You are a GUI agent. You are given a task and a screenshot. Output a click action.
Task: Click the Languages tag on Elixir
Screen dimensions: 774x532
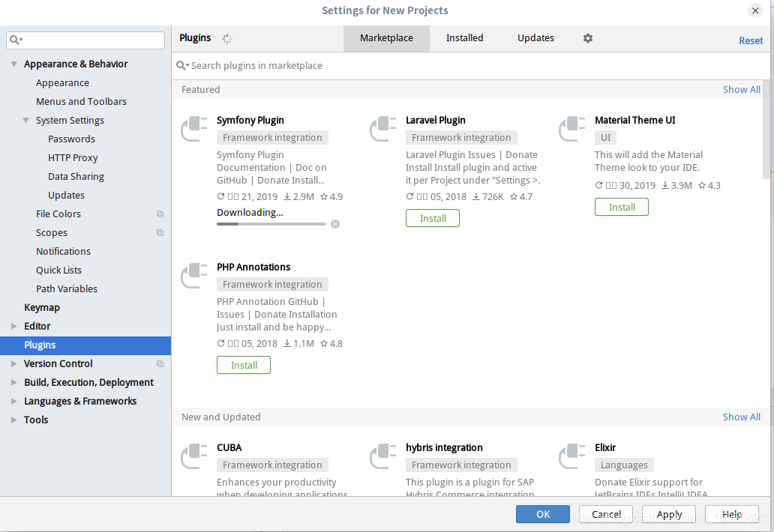tap(624, 465)
